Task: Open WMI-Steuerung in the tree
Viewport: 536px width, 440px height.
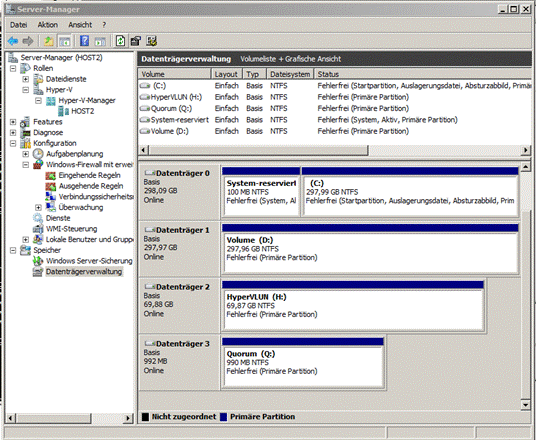Action: click(x=71, y=229)
